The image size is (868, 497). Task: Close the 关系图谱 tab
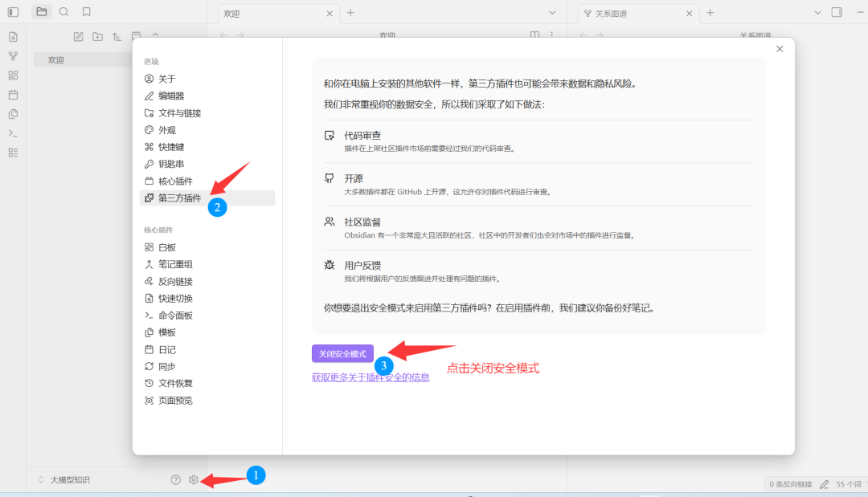click(x=690, y=14)
